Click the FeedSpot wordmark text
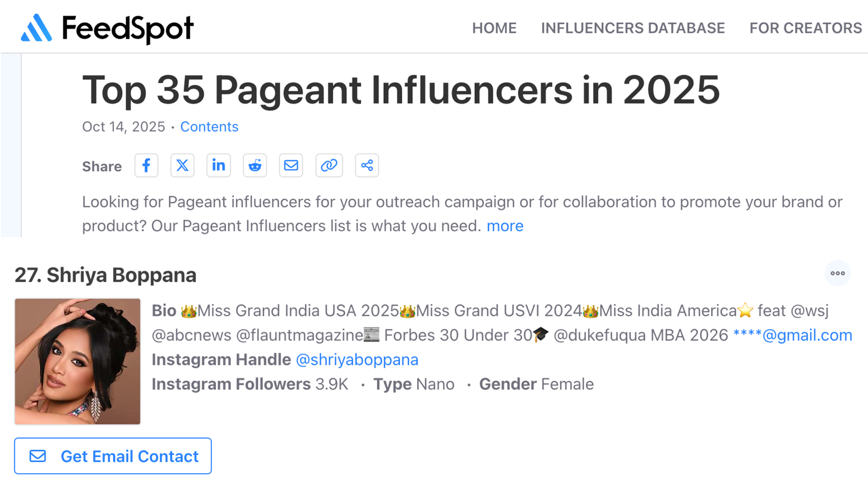 point(127,29)
